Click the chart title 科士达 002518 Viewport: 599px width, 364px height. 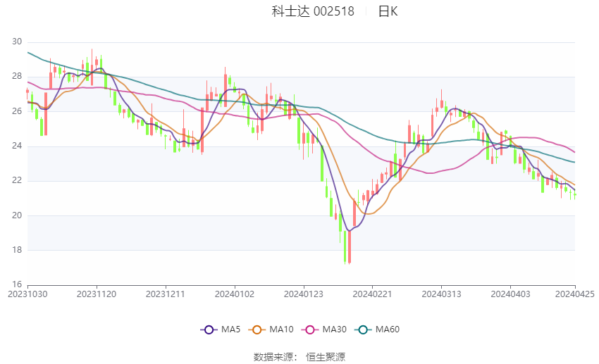tap(313, 11)
